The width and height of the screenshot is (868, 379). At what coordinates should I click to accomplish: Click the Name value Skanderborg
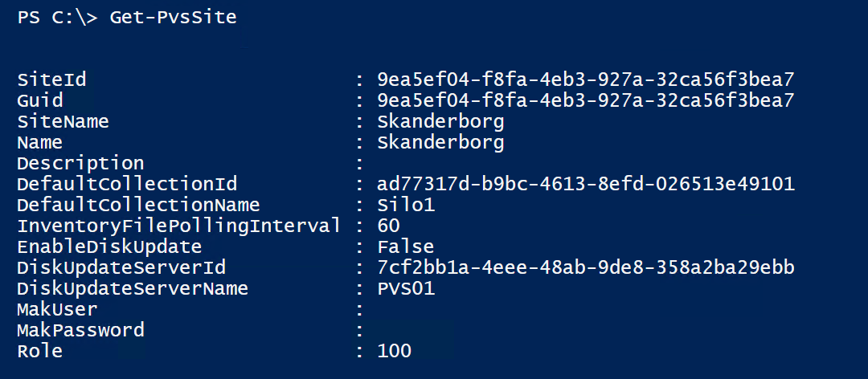pos(440,143)
